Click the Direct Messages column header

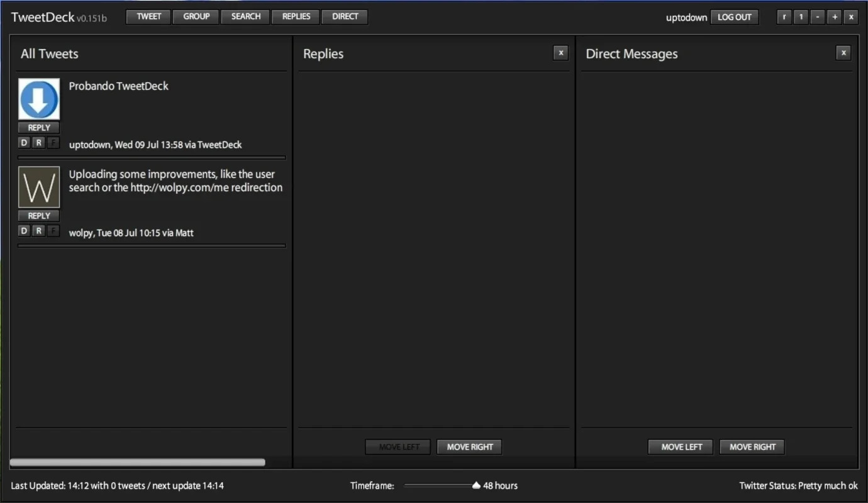point(632,53)
